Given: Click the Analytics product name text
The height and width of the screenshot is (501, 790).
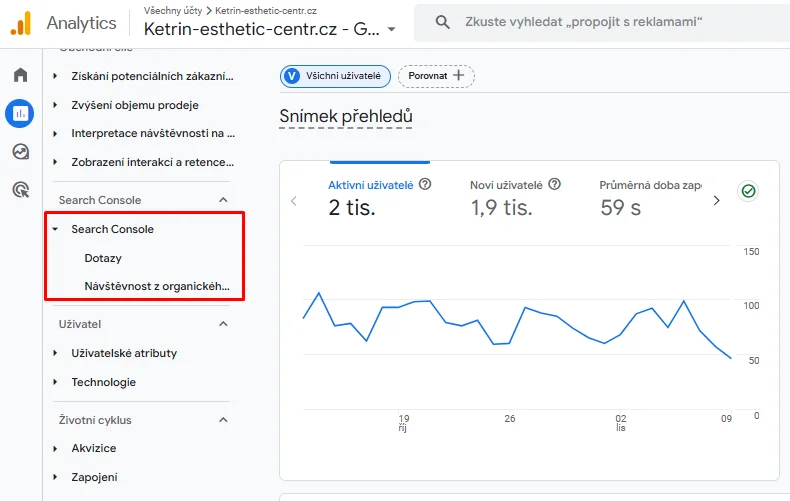Looking at the screenshot, I should tap(82, 23).
